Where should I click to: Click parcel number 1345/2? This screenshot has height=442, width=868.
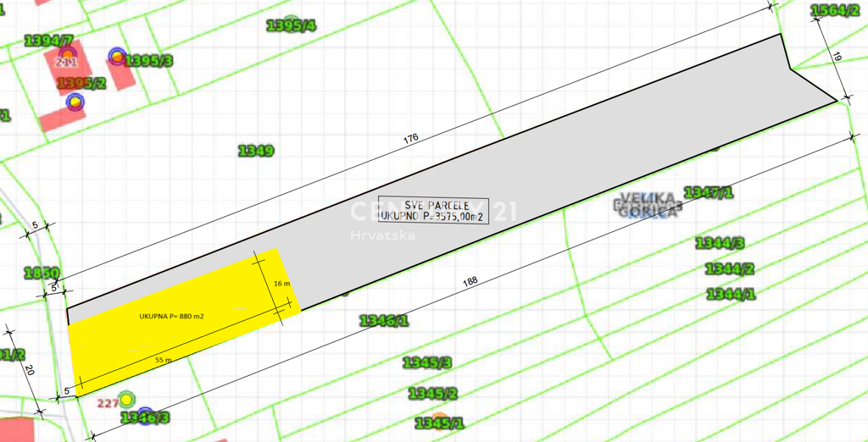[433, 394]
